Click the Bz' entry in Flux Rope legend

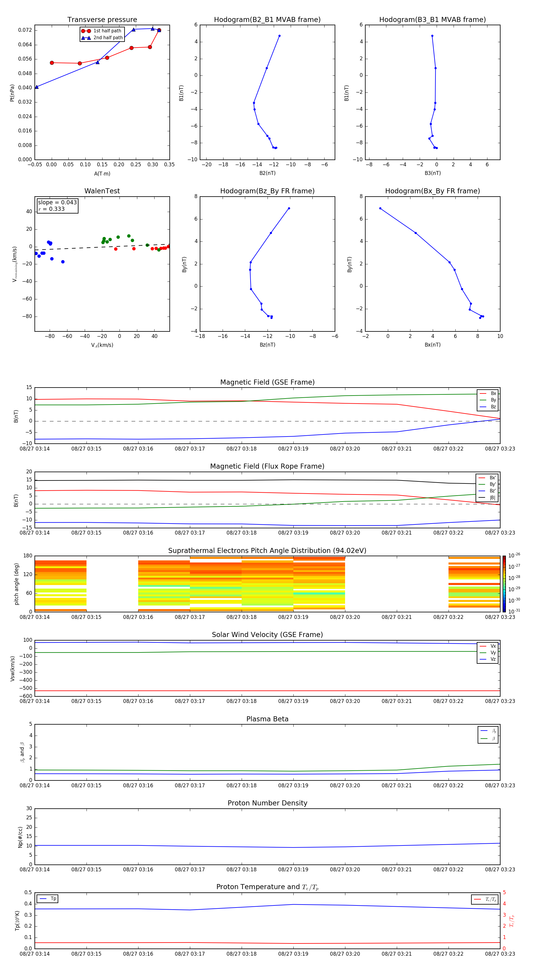click(487, 491)
